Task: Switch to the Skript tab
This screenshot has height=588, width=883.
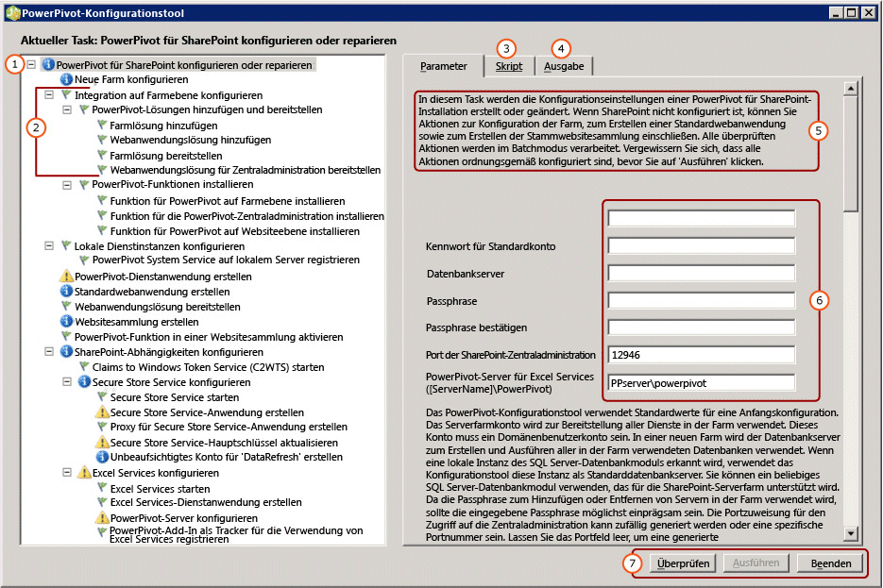Action: point(508,66)
